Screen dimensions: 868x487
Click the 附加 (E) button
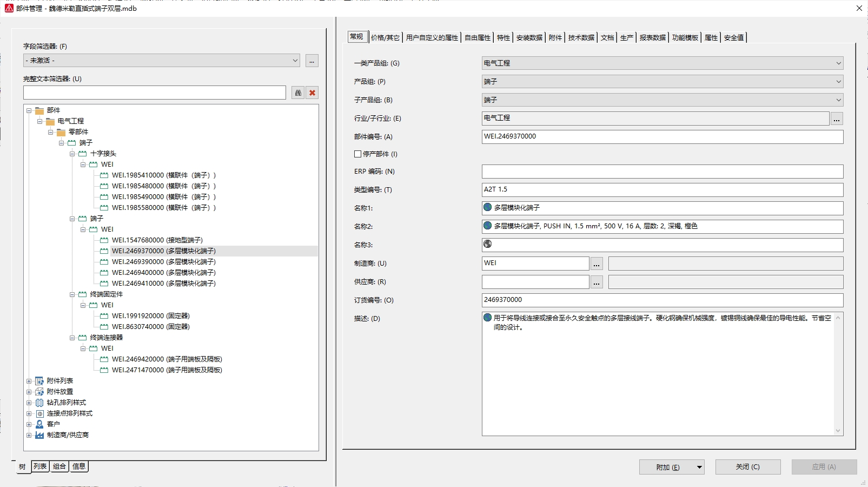[x=667, y=467]
